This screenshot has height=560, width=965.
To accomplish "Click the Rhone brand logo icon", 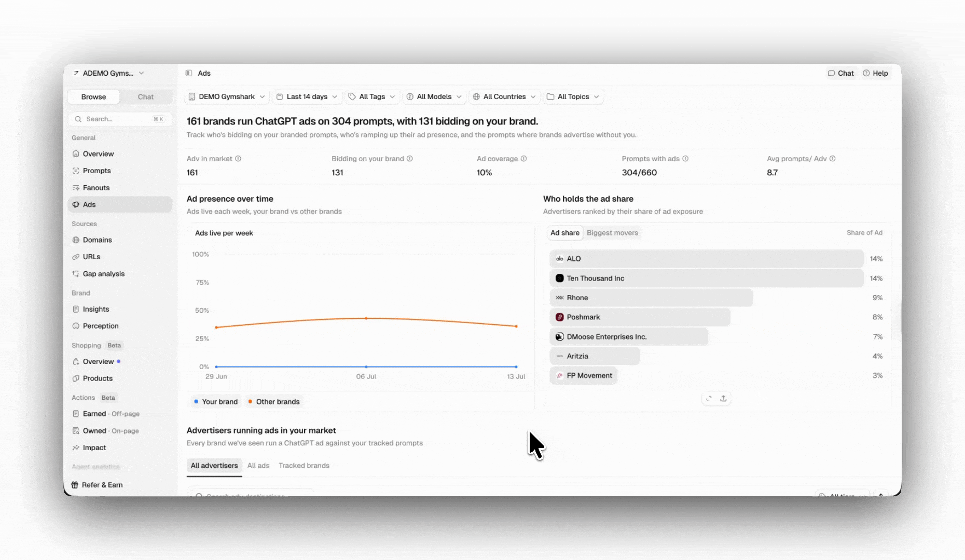I will (560, 298).
